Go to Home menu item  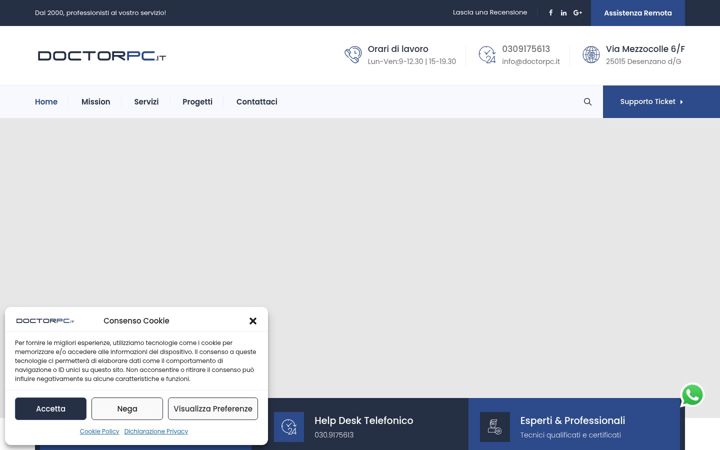click(46, 101)
